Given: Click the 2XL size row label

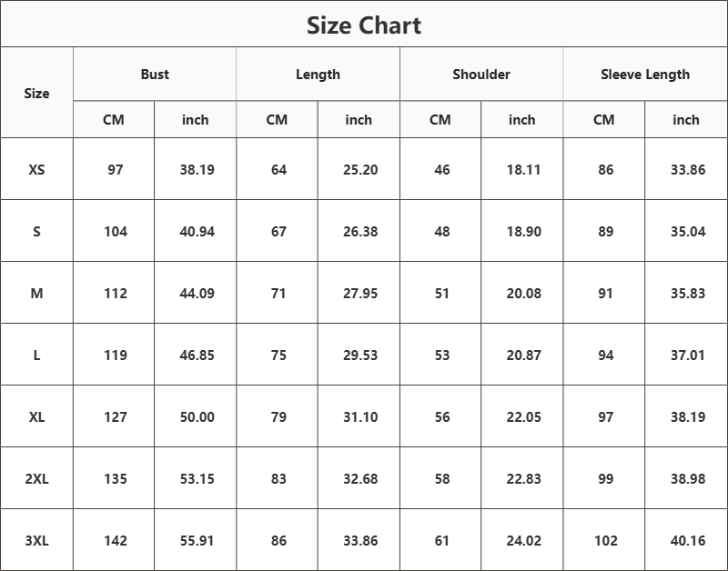Looking at the screenshot, I should 36,478.
